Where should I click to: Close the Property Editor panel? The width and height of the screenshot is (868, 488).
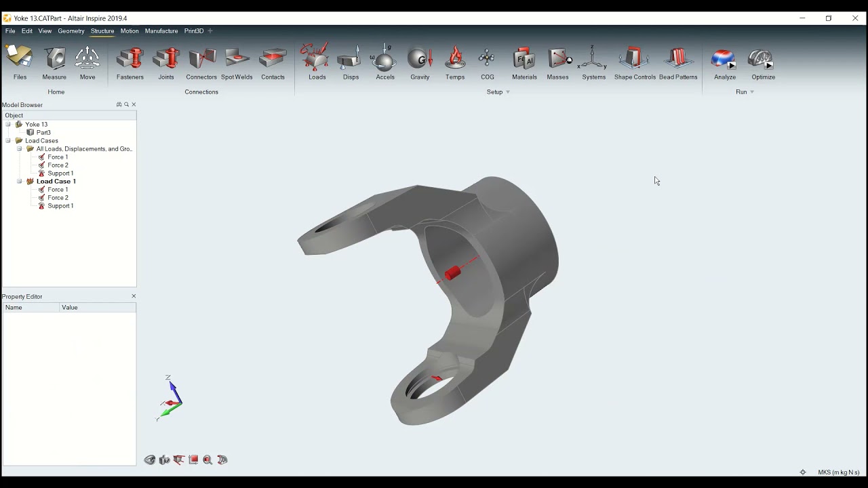[134, 296]
